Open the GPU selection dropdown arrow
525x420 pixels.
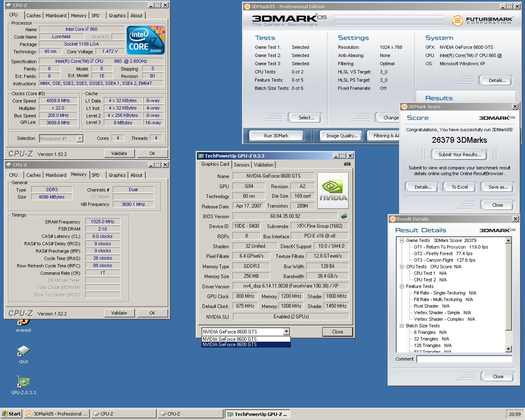[x=286, y=331]
